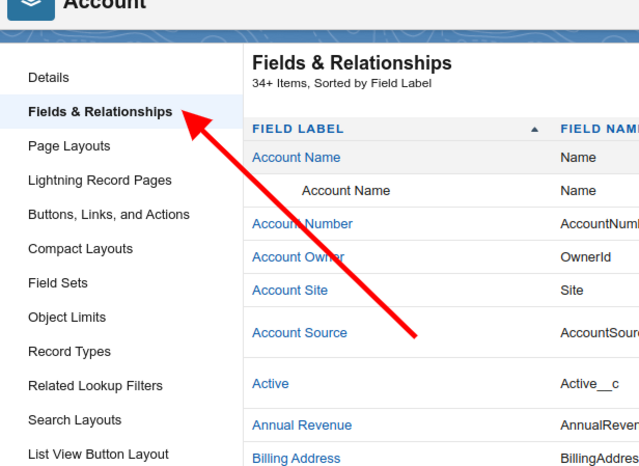Go to Related Lookup Filters
This screenshot has height=466, width=639.
[x=95, y=386]
